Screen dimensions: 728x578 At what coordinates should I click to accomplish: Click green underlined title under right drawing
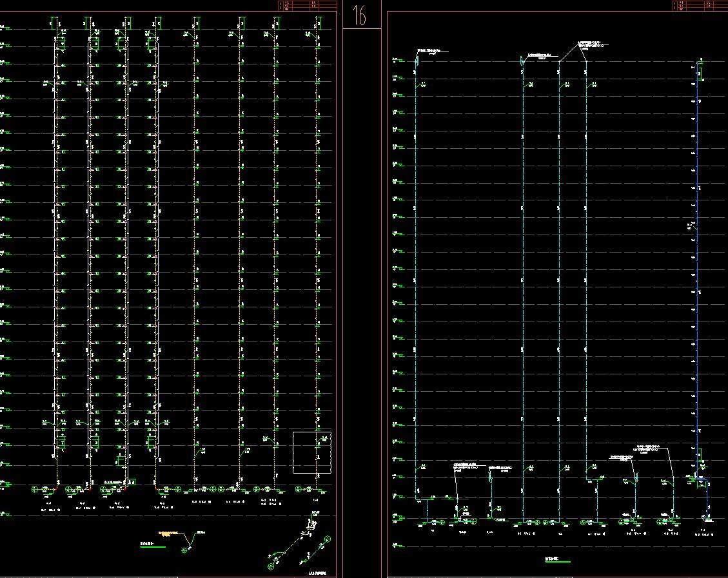(557, 561)
